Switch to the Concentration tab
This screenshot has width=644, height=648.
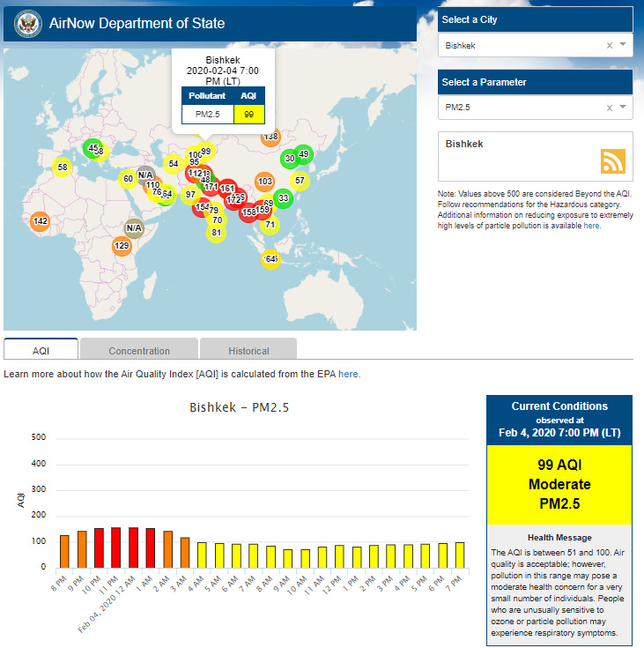coord(139,350)
